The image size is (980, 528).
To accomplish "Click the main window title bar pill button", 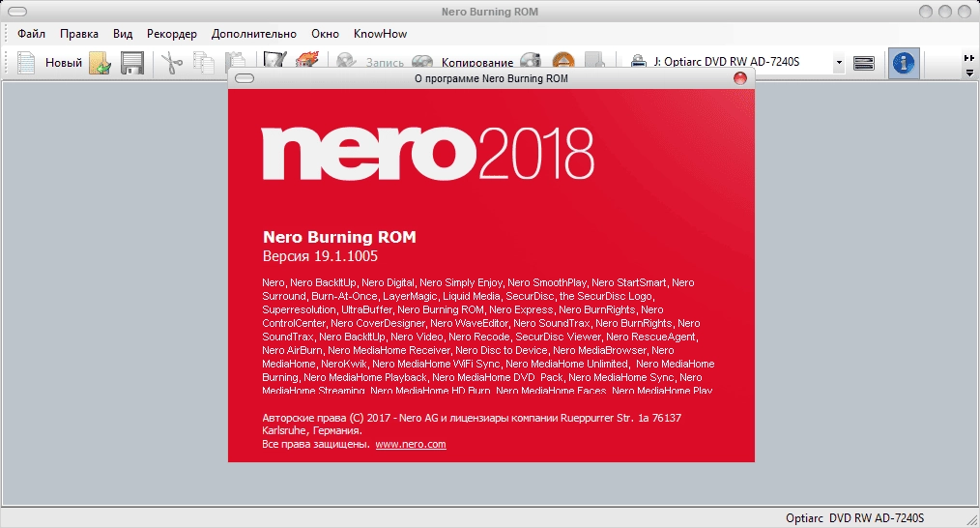I will tap(16, 12).
